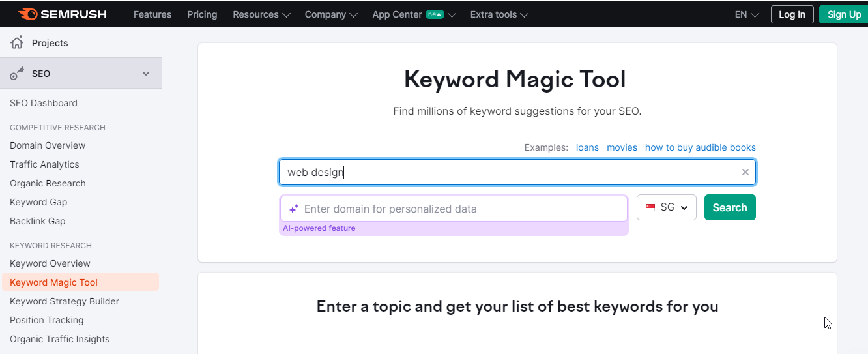
Task: Open the EN language selector
Action: pyautogui.click(x=747, y=14)
